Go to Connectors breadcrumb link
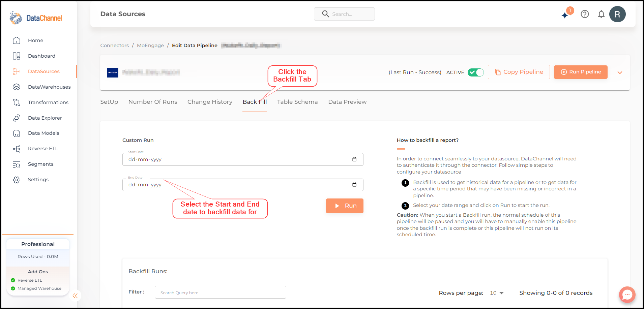The image size is (644, 309). click(114, 45)
